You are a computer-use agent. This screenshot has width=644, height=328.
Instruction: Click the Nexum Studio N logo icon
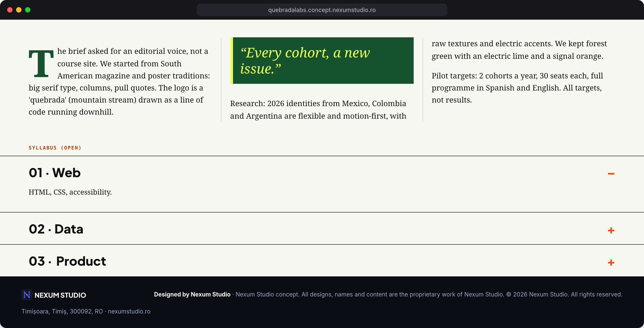[x=27, y=295]
